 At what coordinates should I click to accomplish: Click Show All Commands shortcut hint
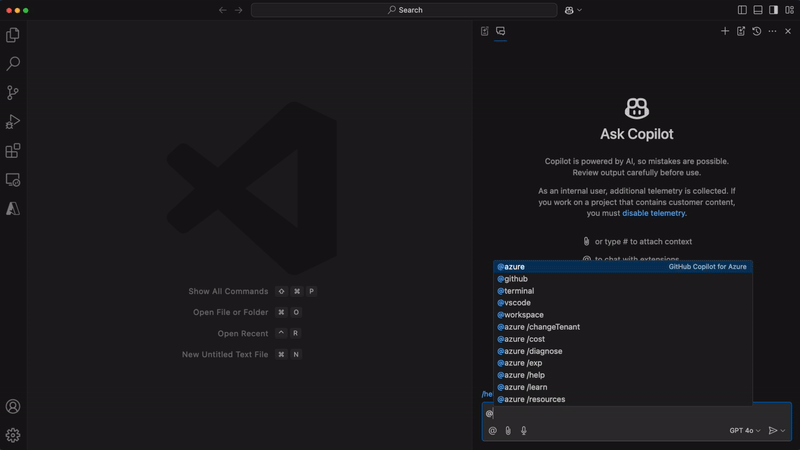(252, 291)
